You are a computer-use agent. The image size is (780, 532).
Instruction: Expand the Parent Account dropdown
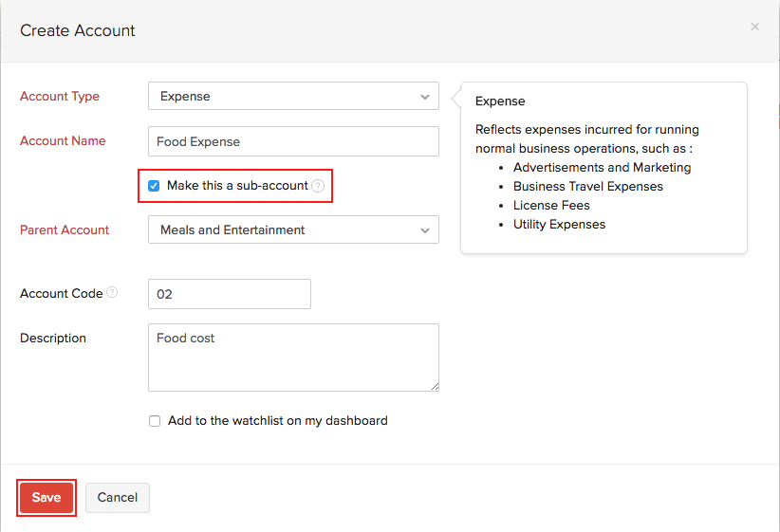point(293,229)
